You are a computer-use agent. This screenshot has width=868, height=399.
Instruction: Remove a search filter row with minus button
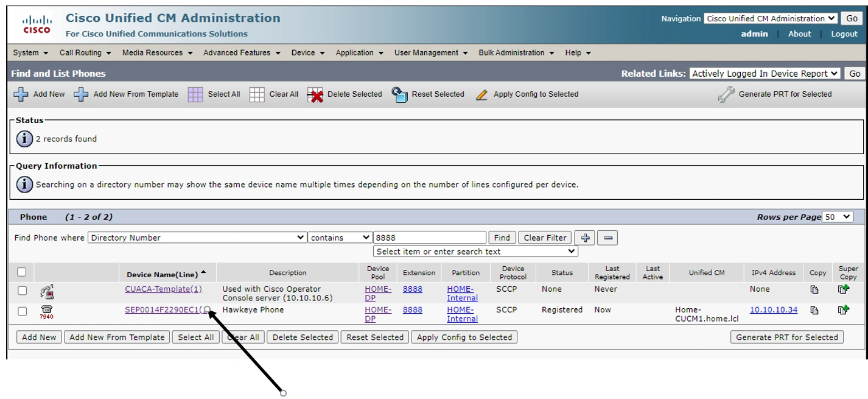coord(607,238)
